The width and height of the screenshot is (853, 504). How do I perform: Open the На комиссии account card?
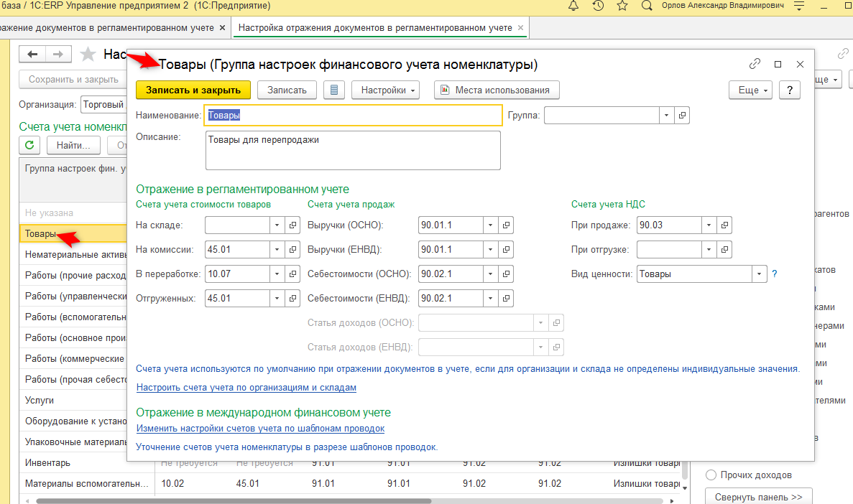[x=292, y=250]
